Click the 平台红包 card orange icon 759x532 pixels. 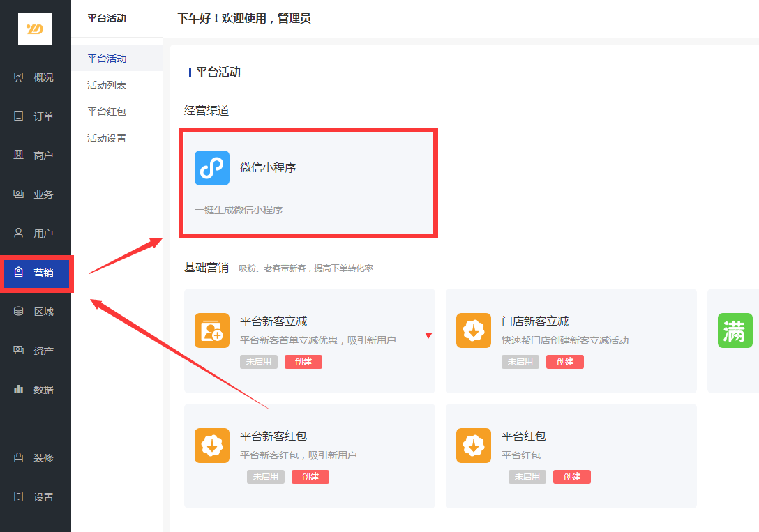474,446
